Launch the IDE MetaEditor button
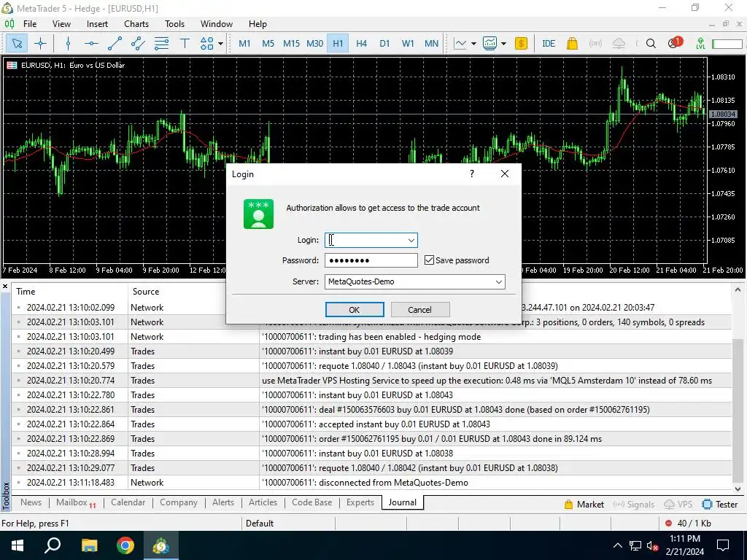 pyautogui.click(x=549, y=44)
